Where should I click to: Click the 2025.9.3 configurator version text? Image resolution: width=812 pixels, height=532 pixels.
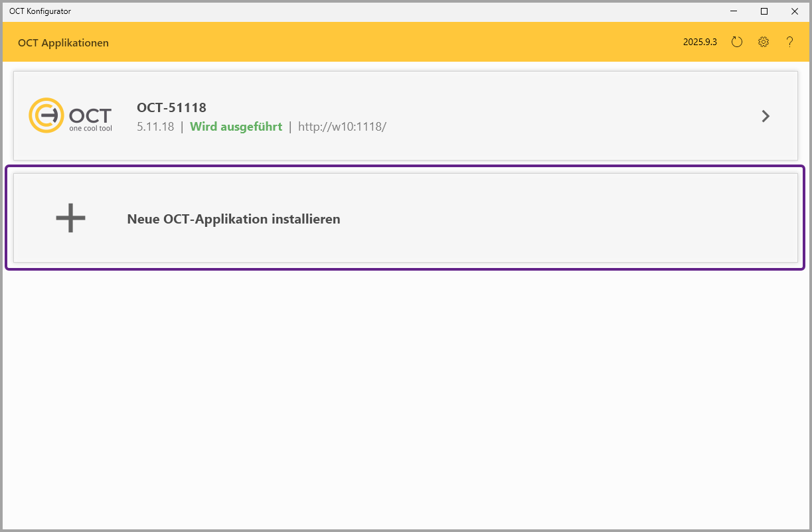(700, 42)
